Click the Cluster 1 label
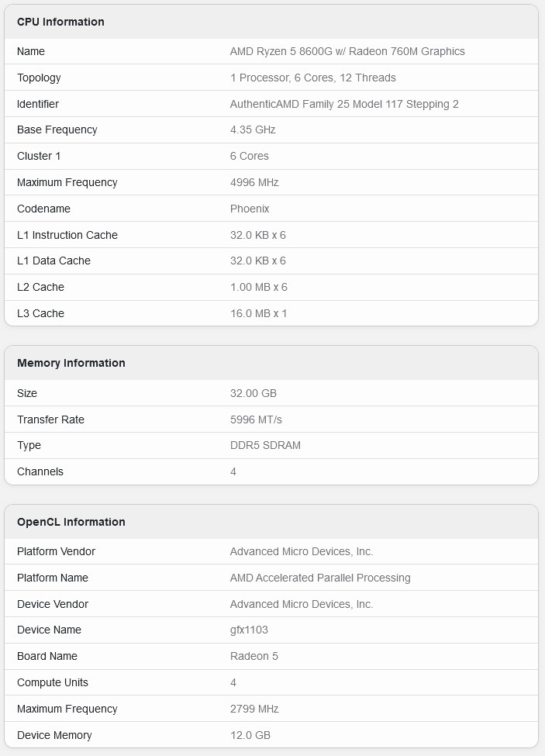The height and width of the screenshot is (756, 545). click(x=39, y=156)
